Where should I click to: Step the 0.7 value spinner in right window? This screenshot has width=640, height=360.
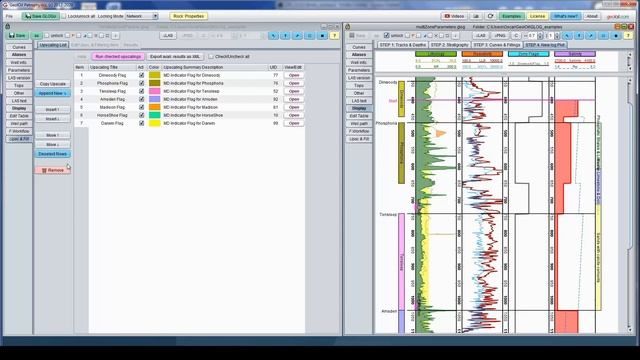click(x=540, y=36)
